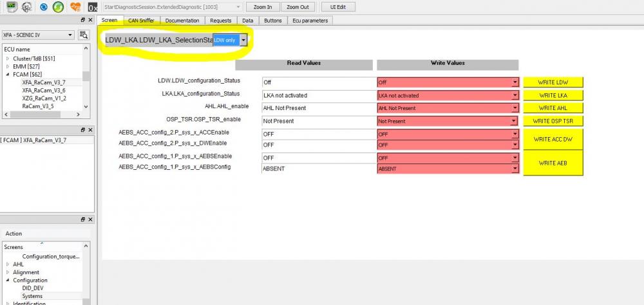Click the WRITE LKA button
The image size is (644, 305).
click(x=553, y=95)
